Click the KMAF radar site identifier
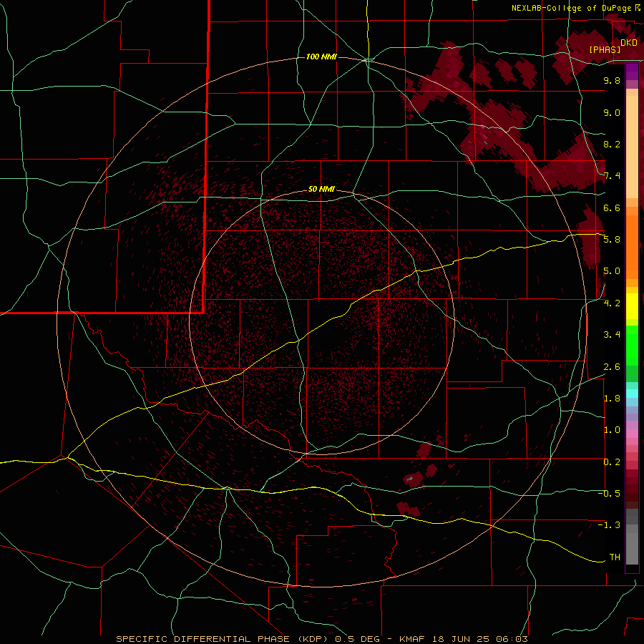The image size is (644, 644). coord(412,639)
